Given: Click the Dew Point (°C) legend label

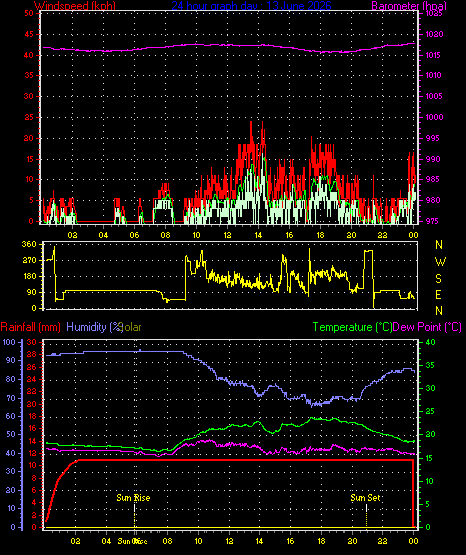Looking at the screenshot, I should pos(427,327).
